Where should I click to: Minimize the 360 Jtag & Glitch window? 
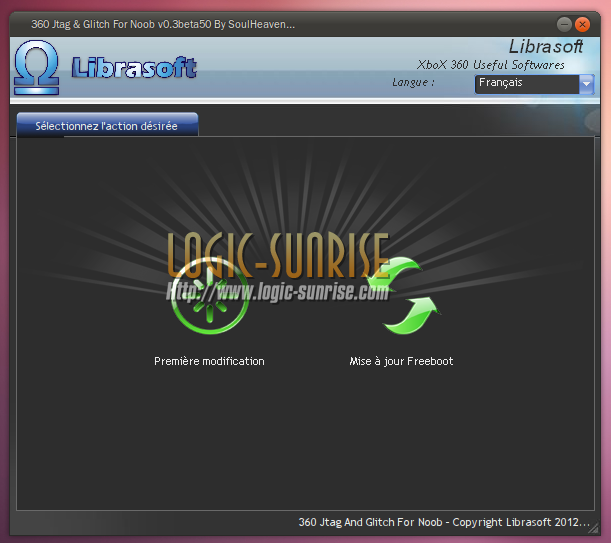click(565, 23)
